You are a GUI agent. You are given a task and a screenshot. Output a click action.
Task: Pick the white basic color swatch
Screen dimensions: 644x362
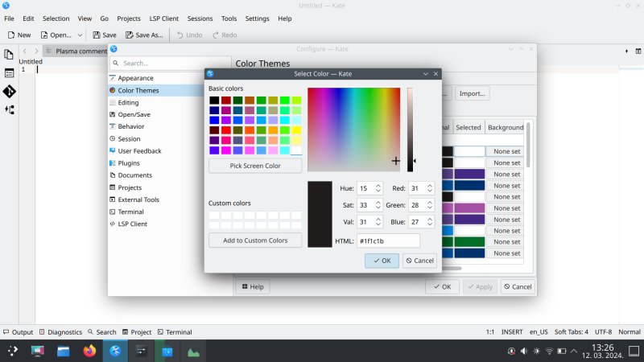[296, 150]
